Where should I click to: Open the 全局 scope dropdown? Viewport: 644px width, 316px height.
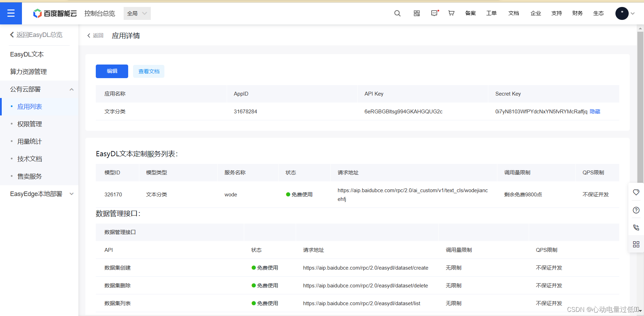click(137, 13)
